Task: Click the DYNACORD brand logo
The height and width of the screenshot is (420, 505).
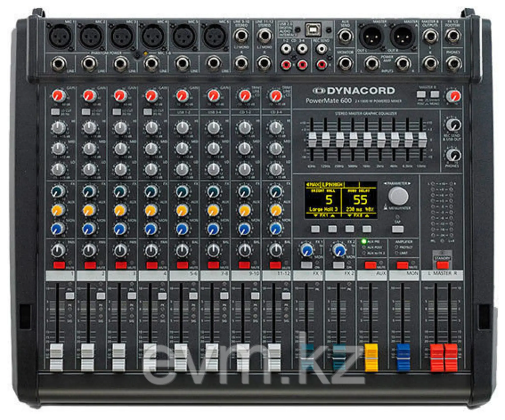Action: pos(353,91)
